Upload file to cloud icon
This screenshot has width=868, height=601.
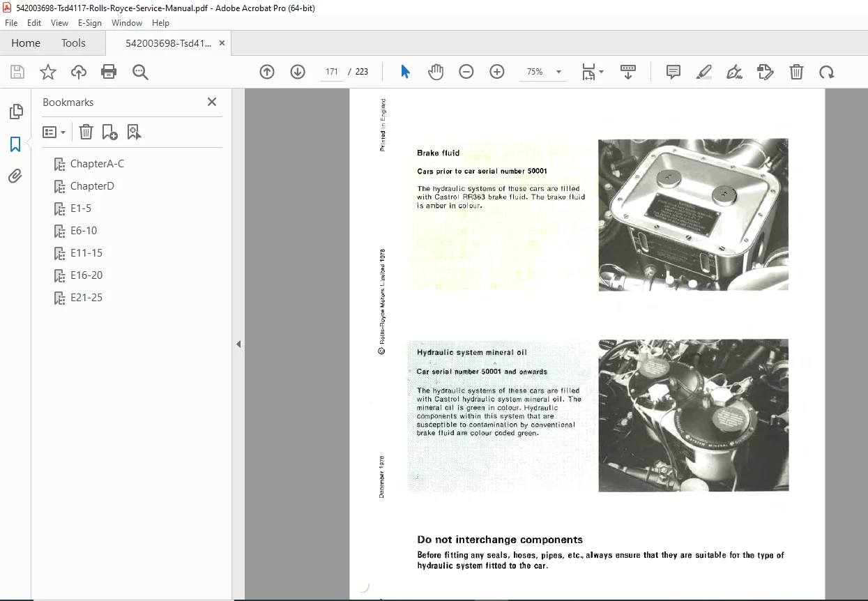click(79, 72)
